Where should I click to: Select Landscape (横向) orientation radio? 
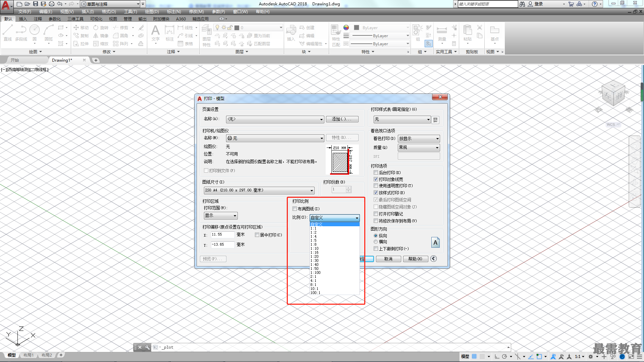[x=376, y=242]
